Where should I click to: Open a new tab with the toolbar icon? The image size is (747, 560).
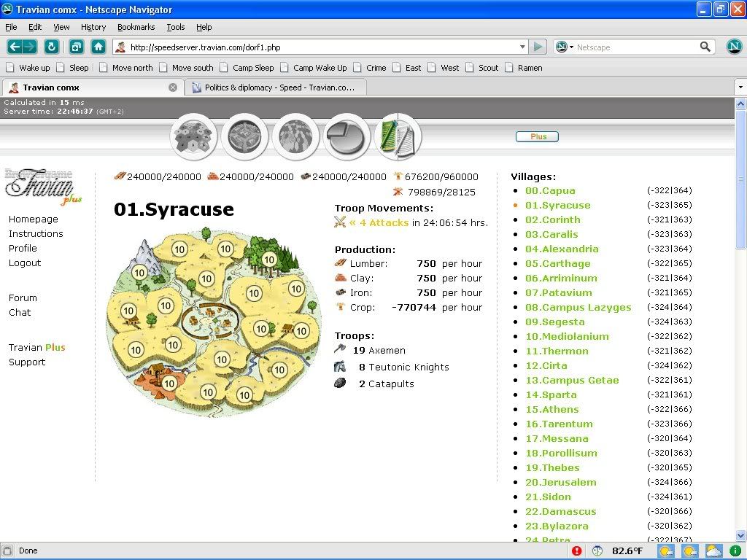76,47
